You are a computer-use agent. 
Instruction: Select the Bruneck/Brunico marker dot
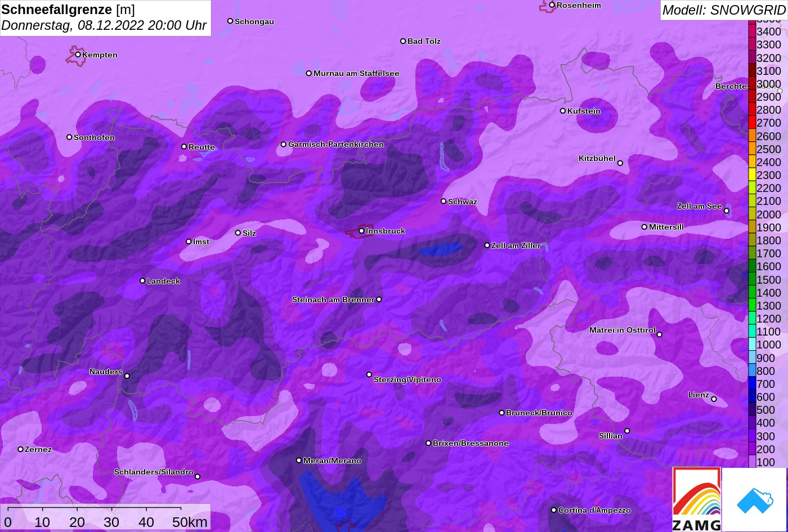click(x=502, y=413)
